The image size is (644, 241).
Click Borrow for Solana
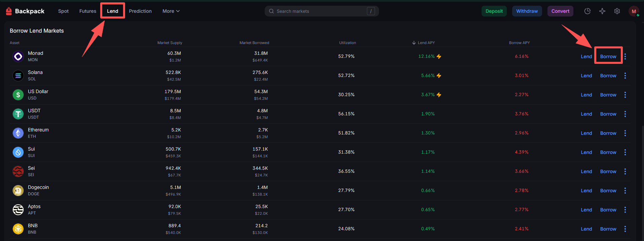(x=608, y=76)
